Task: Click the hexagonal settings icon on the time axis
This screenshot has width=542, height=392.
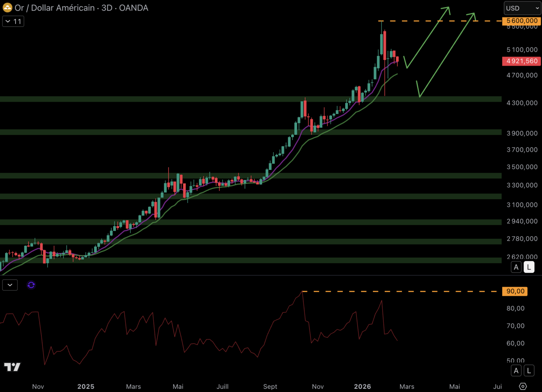Action: click(522, 387)
